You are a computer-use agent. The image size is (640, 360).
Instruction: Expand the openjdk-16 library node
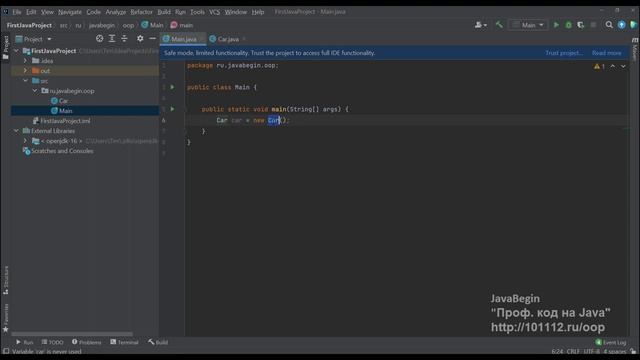tap(25, 140)
